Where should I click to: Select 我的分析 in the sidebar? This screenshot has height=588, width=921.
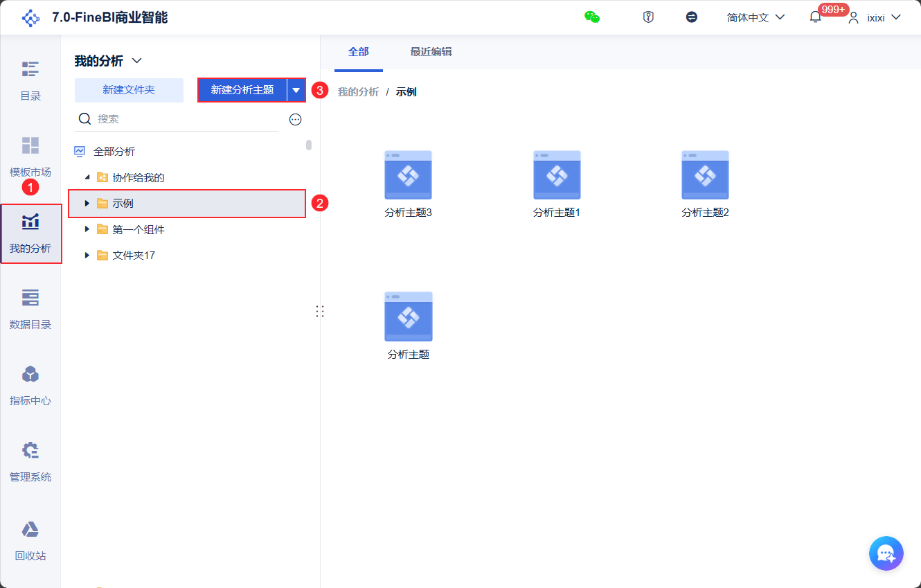[x=30, y=233]
